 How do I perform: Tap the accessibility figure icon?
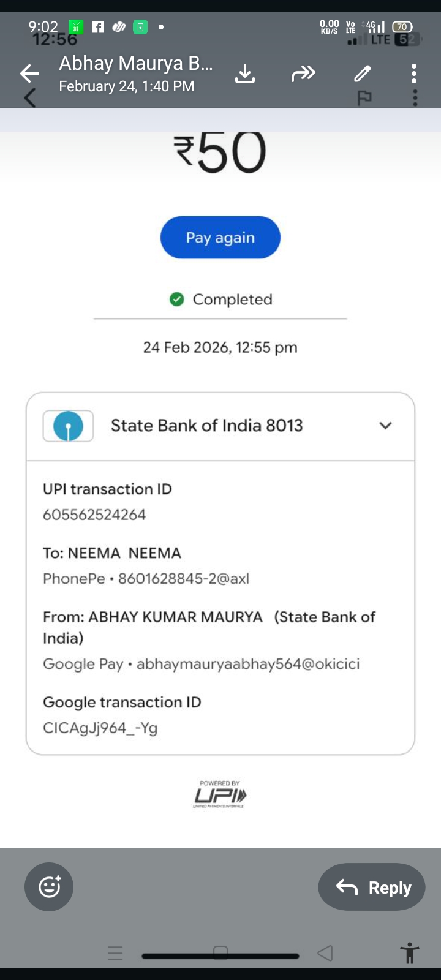point(409,954)
